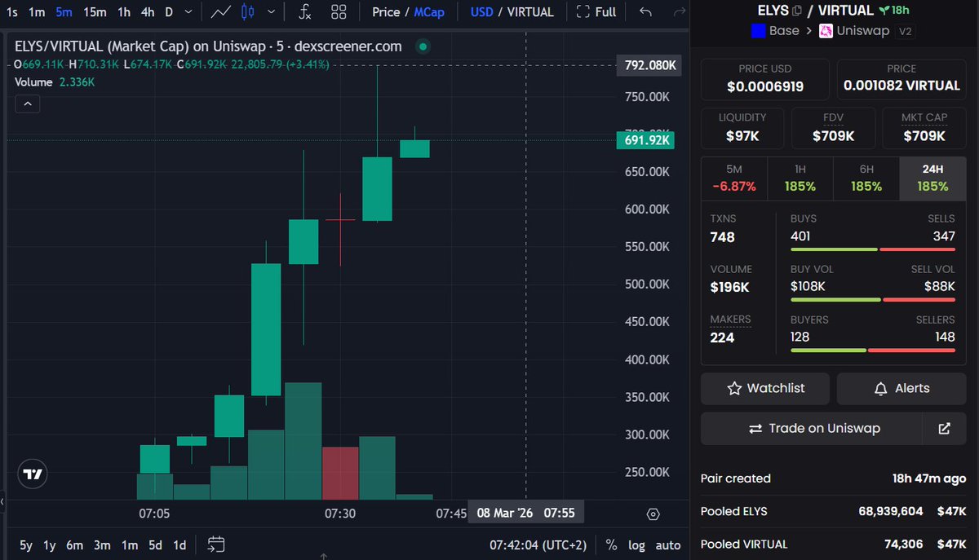The height and width of the screenshot is (560, 979).
Task: Toggle log scale mode
Action: coord(637,545)
